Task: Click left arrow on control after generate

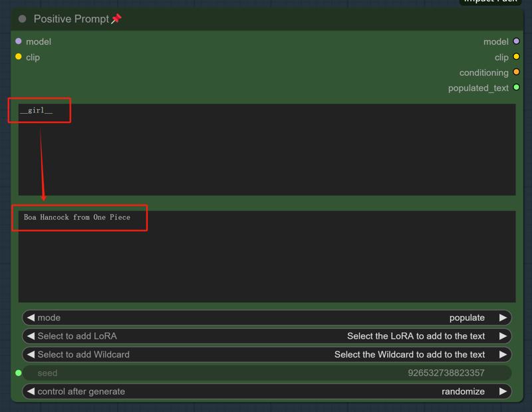Action: [x=31, y=391]
